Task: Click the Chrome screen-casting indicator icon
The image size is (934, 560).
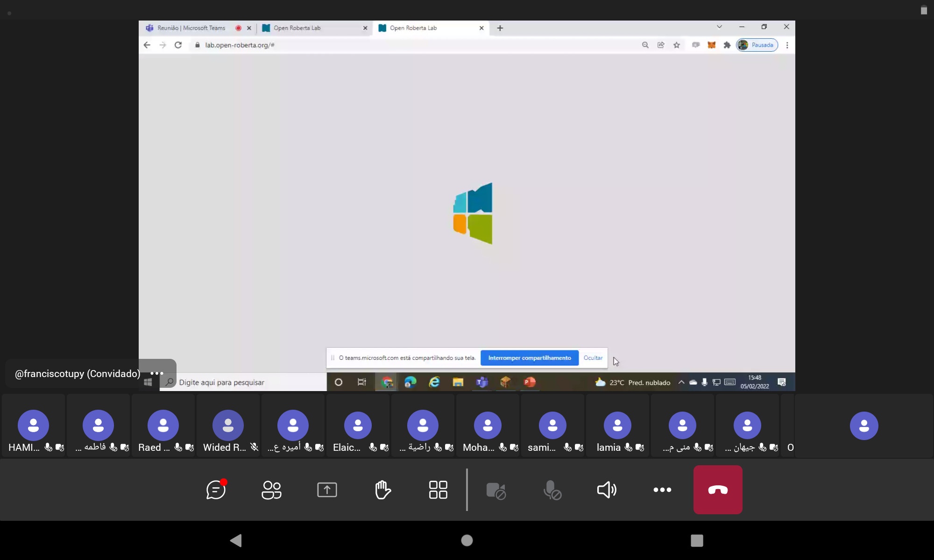Action: pyautogui.click(x=696, y=45)
